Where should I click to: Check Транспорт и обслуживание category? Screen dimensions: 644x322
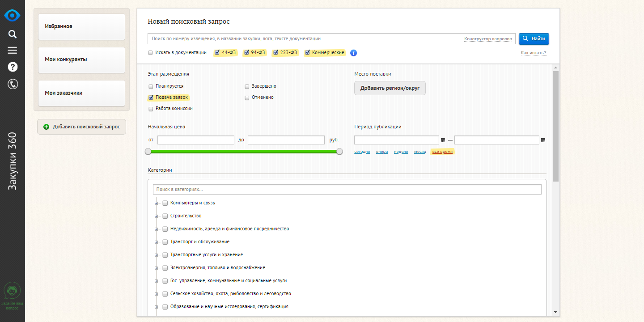tap(165, 242)
